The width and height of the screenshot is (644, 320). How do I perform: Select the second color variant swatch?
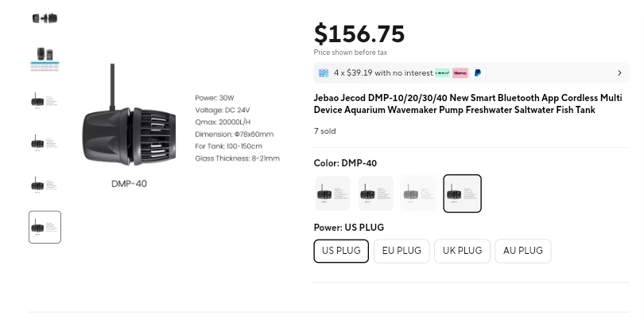point(376,193)
